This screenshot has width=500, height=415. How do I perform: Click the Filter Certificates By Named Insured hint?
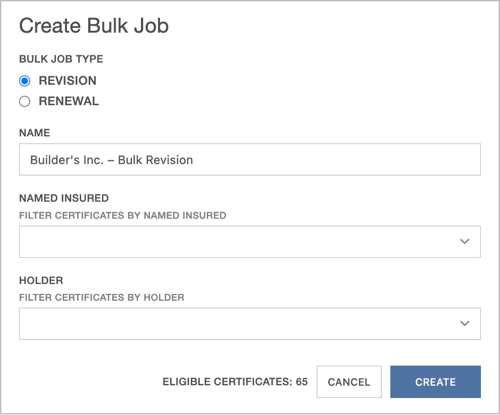[x=123, y=216]
